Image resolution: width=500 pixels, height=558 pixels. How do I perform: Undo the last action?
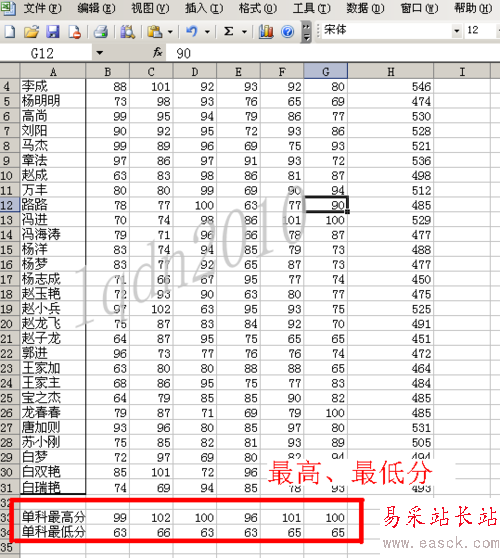pos(192,32)
